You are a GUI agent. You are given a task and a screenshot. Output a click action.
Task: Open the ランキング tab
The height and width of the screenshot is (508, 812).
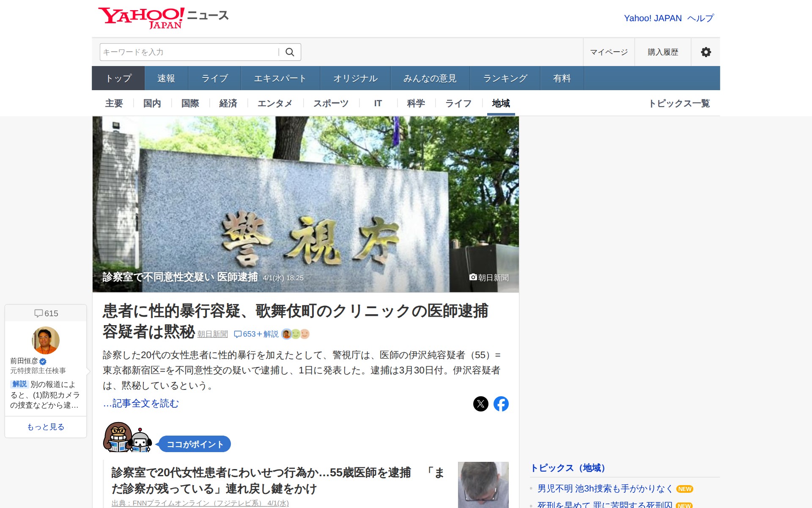(505, 78)
